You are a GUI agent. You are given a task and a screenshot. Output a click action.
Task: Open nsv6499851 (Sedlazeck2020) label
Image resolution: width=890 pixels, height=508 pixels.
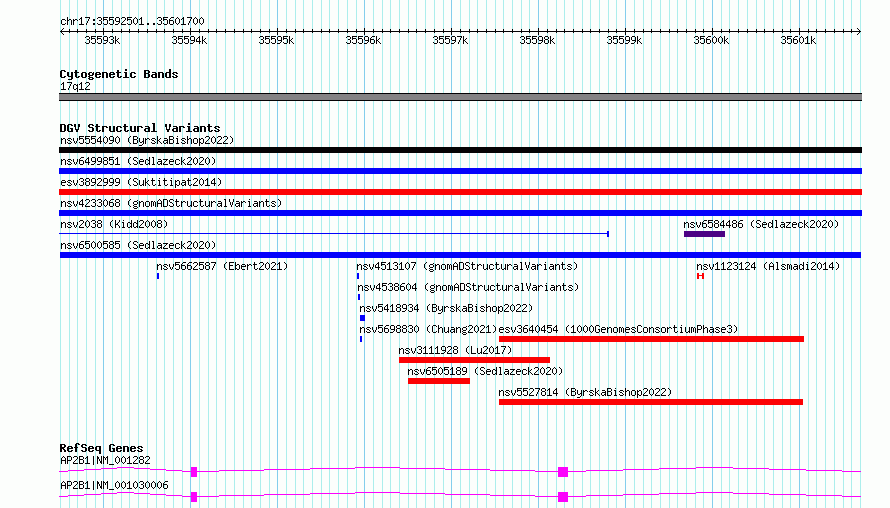tap(138, 161)
